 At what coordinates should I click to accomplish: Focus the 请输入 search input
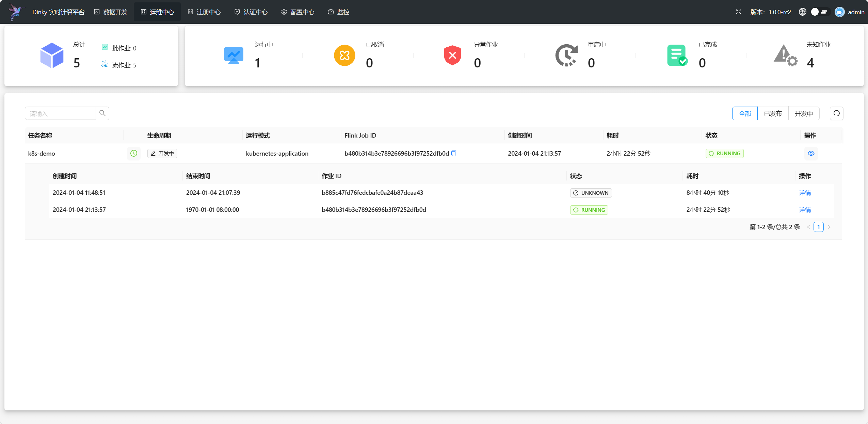(60, 113)
